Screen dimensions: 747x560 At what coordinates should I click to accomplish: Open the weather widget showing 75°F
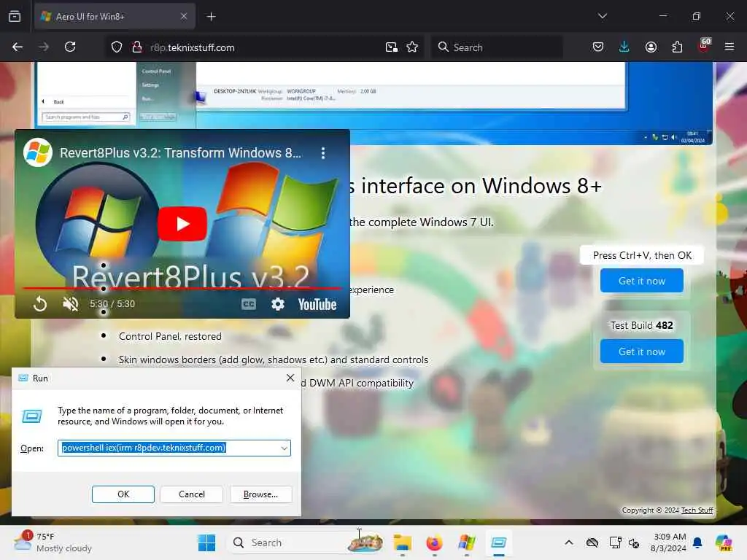pyautogui.click(x=53, y=542)
